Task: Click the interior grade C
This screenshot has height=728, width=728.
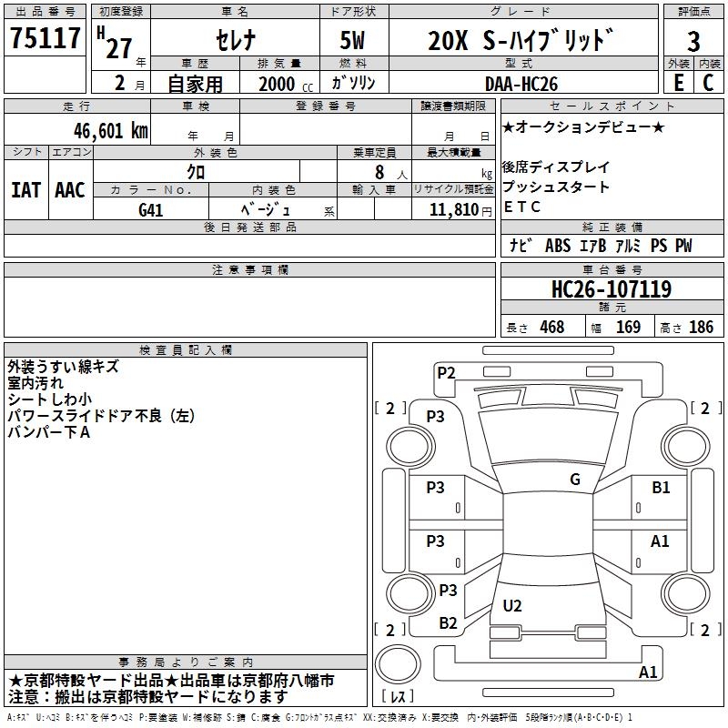Action: point(708,83)
